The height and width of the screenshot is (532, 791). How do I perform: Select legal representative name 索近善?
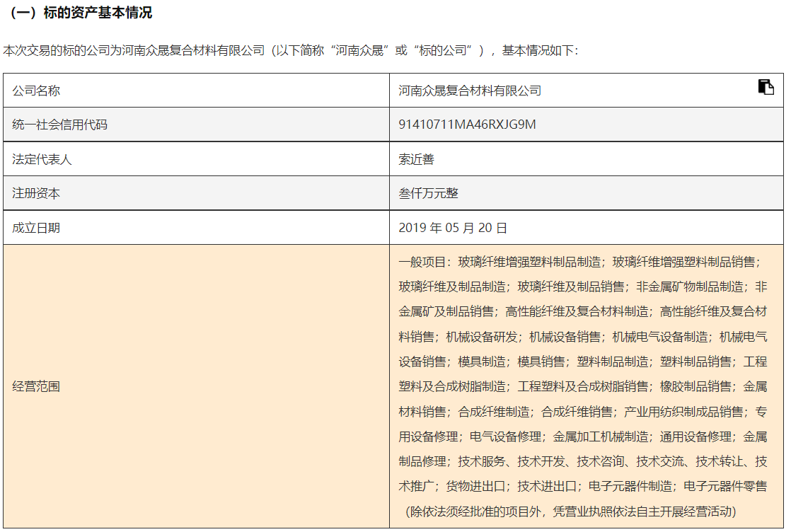coord(416,159)
